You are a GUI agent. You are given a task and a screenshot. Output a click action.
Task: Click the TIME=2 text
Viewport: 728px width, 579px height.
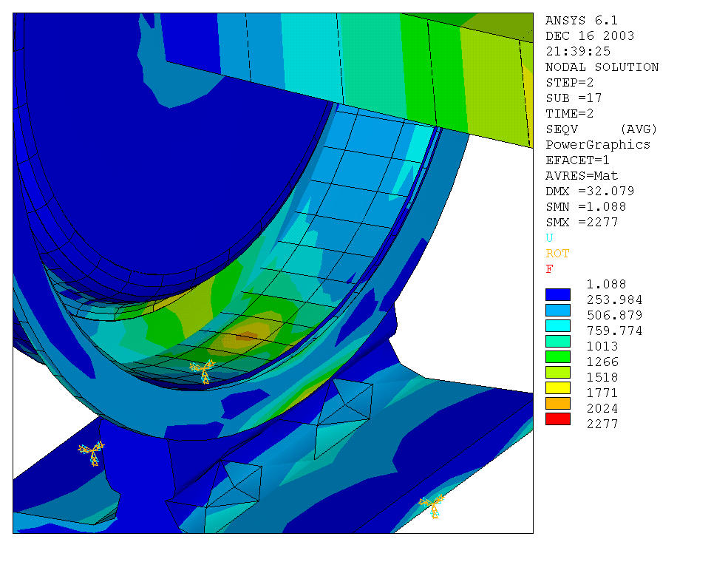570,113
